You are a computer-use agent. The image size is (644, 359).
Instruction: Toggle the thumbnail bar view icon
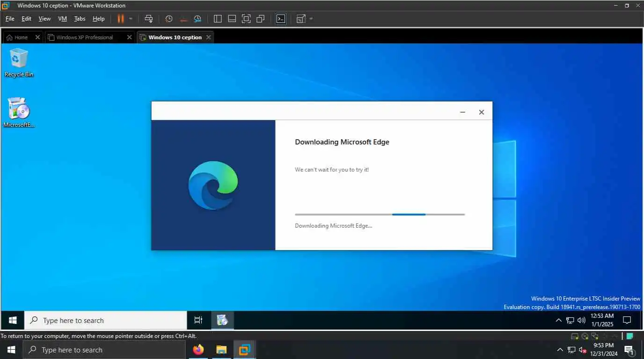[232, 19]
